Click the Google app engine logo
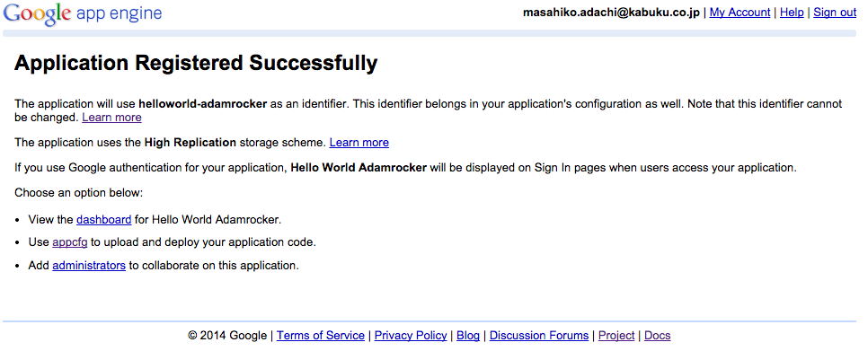 (83, 13)
